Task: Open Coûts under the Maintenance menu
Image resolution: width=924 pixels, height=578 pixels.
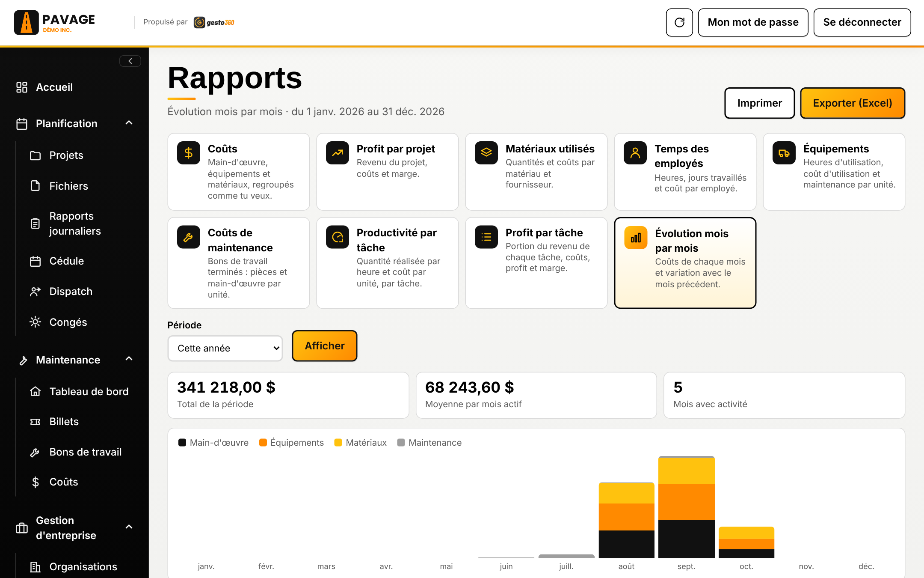Action: click(63, 482)
